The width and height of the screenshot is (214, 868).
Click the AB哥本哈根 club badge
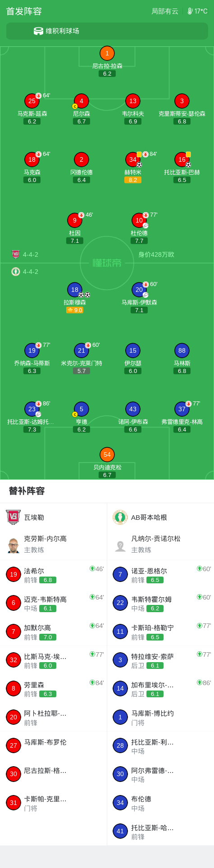point(120,517)
